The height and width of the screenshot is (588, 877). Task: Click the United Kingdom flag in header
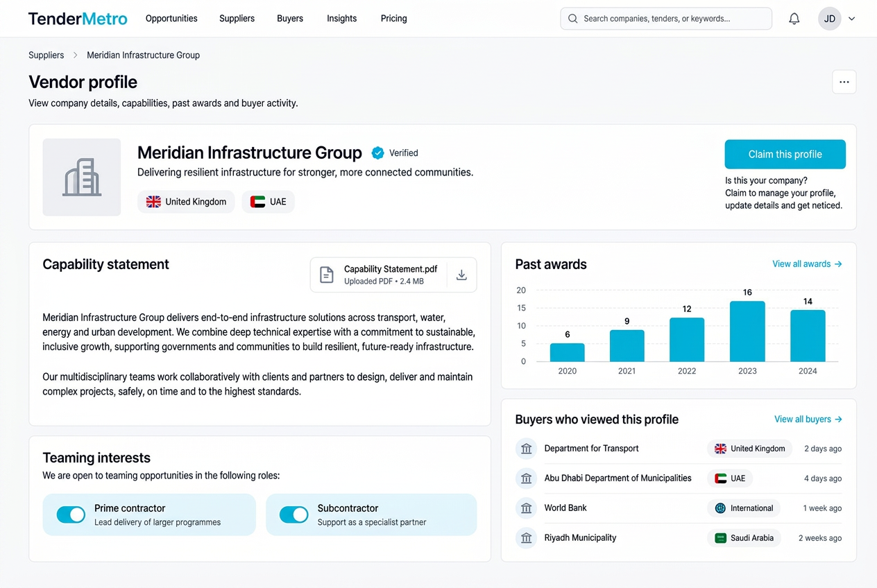[153, 202]
